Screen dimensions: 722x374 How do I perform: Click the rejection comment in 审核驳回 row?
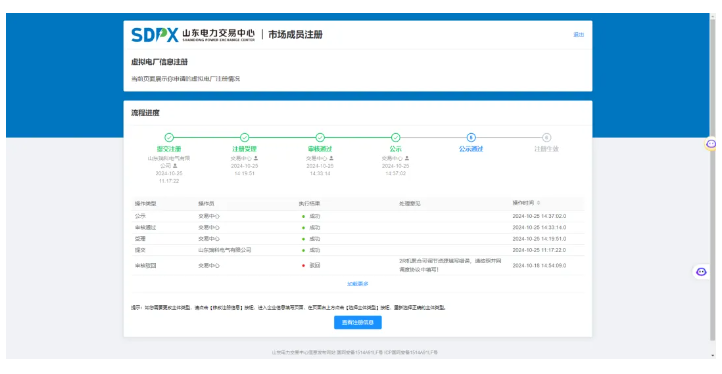tap(450, 265)
